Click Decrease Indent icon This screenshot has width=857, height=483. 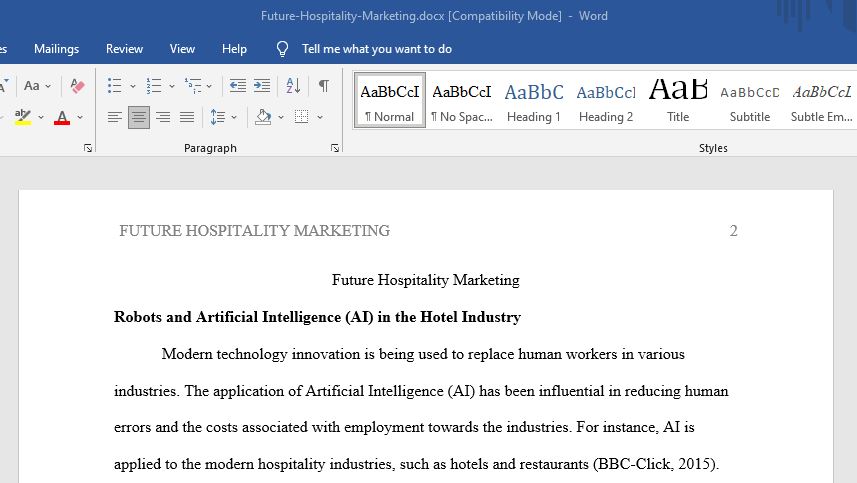coord(237,86)
